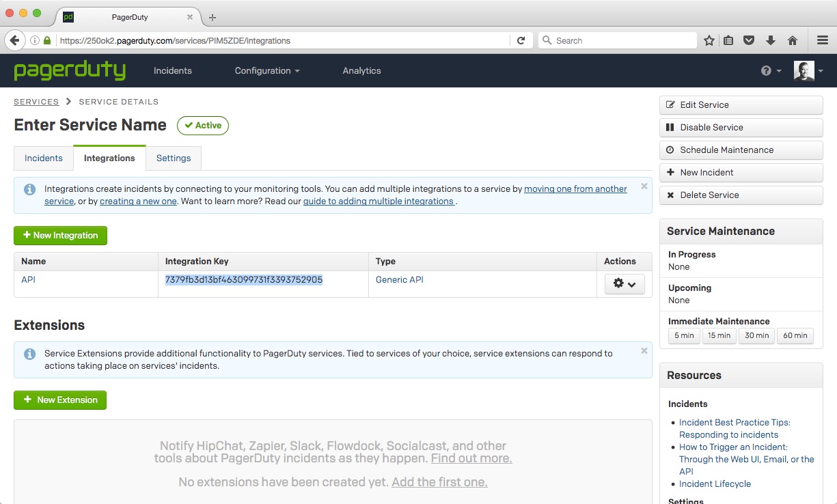This screenshot has width=837, height=504.
Task: Open guide to adding multiple integrations
Action: [380, 201]
